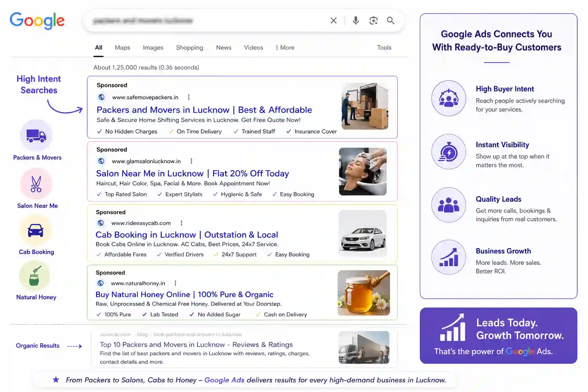Open Salon Near Me in Lucknow ad link
This screenshot has height=392, width=588.
tap(193, 173)
